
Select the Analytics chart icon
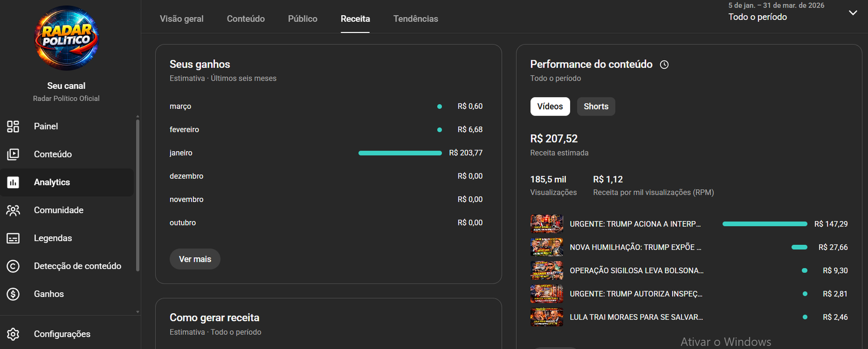(13, 183)
